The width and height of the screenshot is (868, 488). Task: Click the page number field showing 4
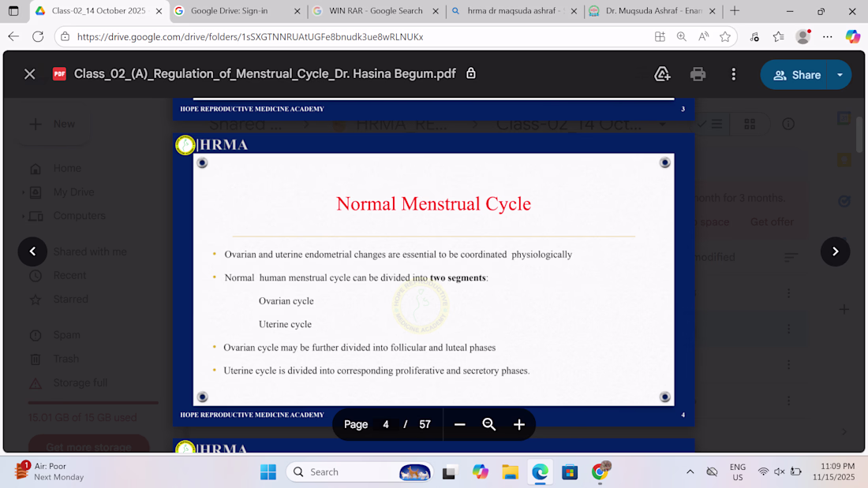pyautogui.click(x=386, y=424)
